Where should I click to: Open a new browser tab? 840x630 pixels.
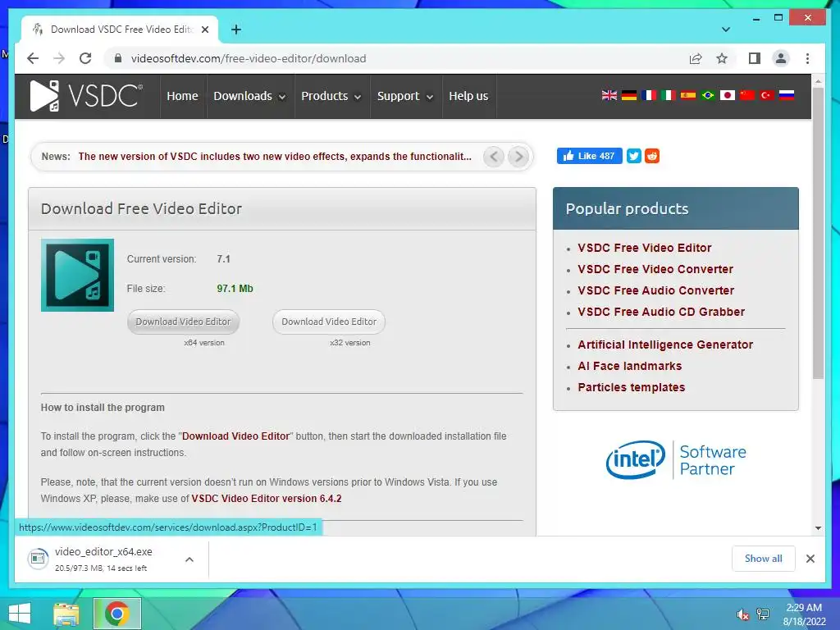235,30
